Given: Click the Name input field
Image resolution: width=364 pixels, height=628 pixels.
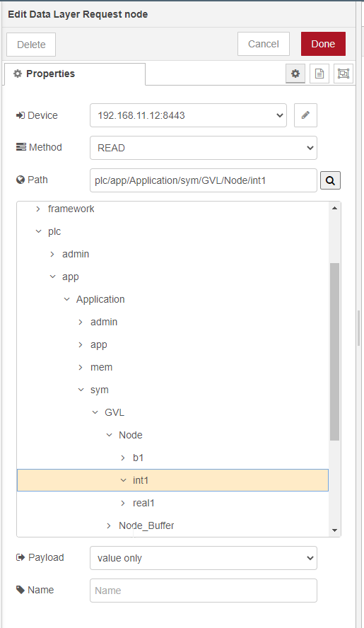Looking at the screenshot, I should 204,591.
